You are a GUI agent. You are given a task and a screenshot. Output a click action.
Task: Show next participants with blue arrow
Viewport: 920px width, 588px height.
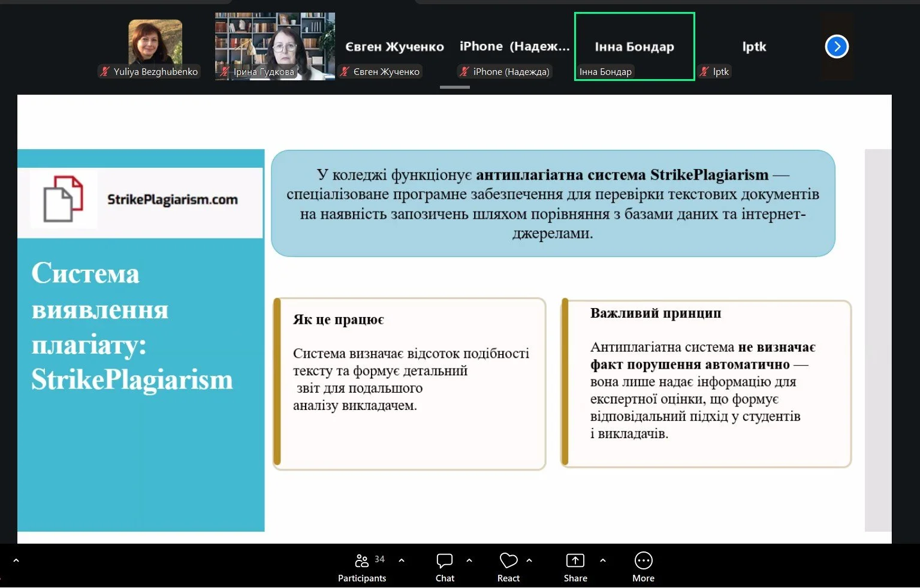tap(837, 46)
